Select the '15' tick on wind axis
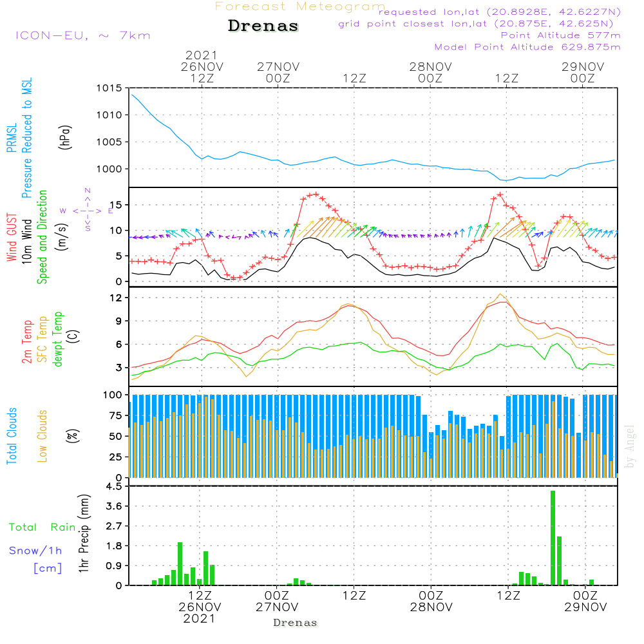This screenshot has width=644, height=644. pos(115,205)
